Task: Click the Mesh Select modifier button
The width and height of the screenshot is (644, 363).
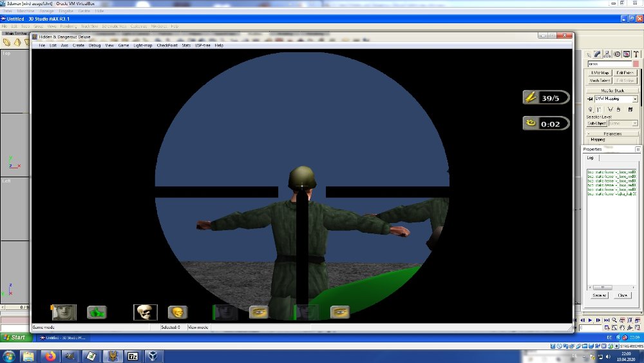Action: [x=600, y=81]
